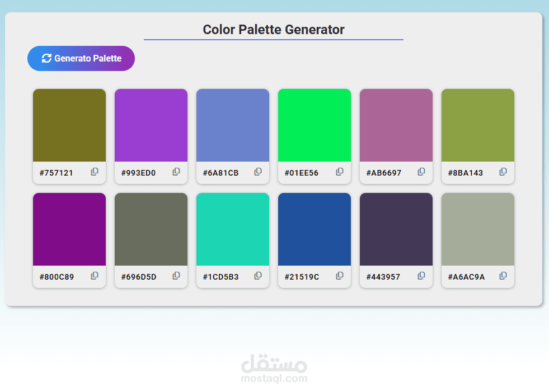Click the purple #993ED0 color swatch

tap(151, 125)
